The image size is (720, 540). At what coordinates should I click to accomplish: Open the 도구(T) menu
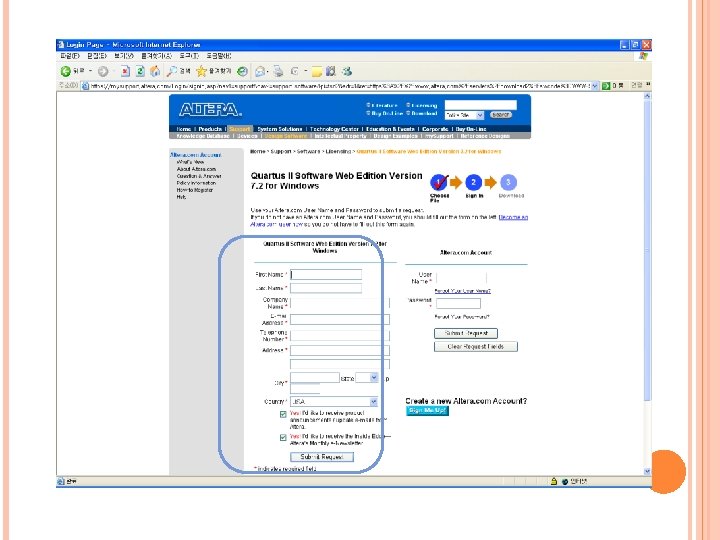[x=189, y=56]
